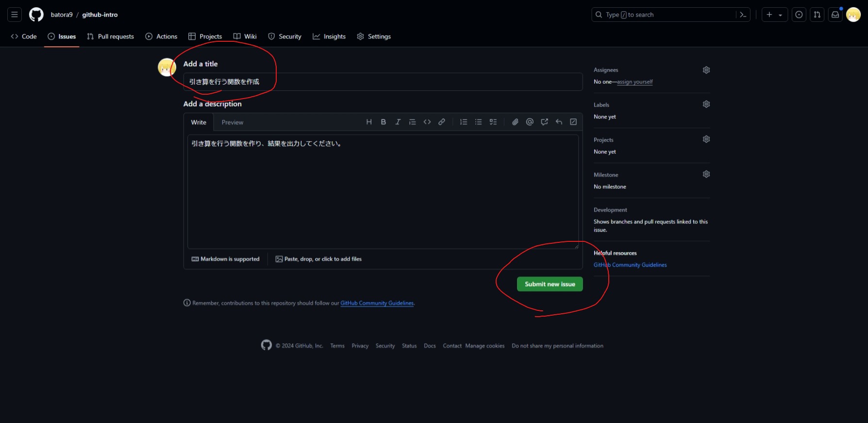Open the Pull requests tab

point(110,36)
